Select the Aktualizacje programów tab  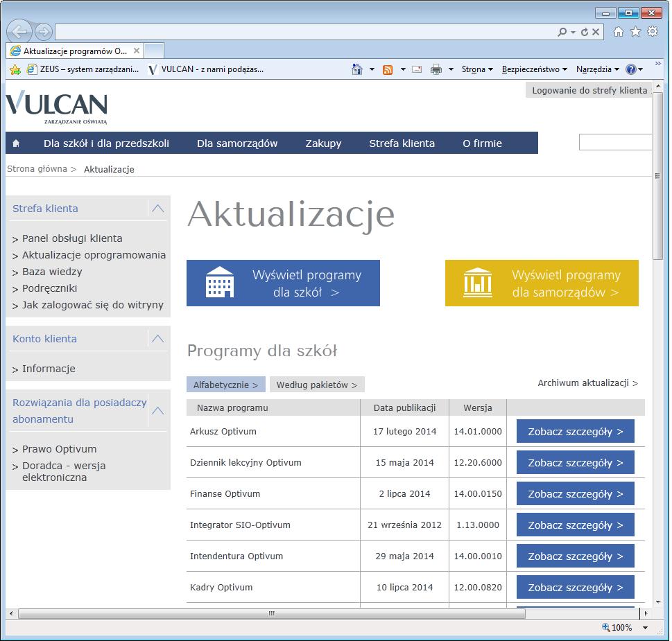(x=75, y=51)
